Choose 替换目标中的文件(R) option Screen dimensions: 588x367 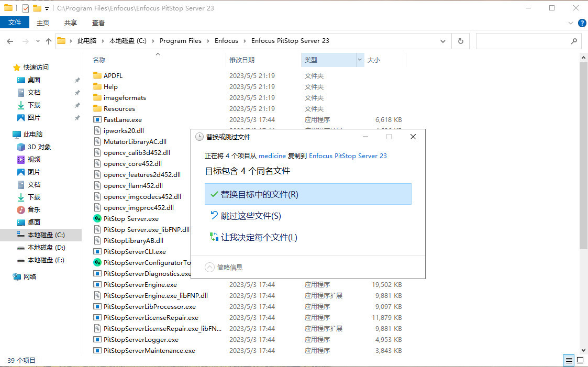tap(308, 194)
